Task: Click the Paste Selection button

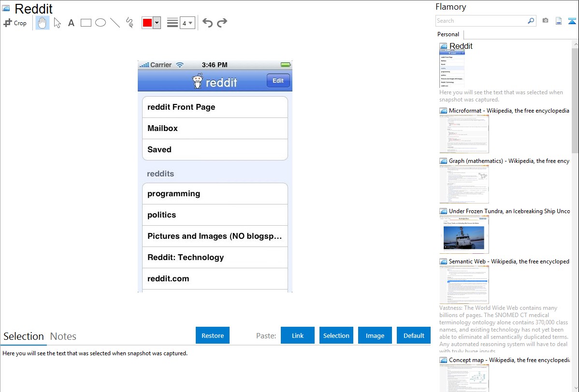Action: pos(336,335)
